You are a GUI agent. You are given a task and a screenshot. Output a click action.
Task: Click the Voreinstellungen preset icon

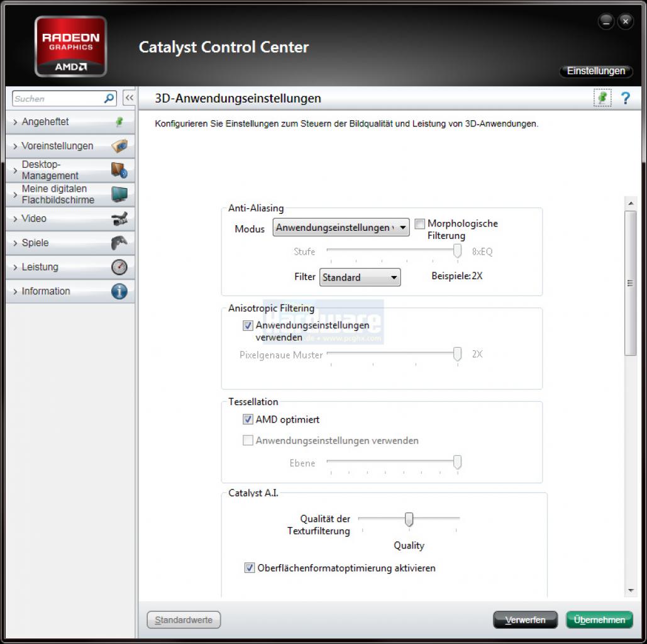pyautogui.click(x=119, y=146)
